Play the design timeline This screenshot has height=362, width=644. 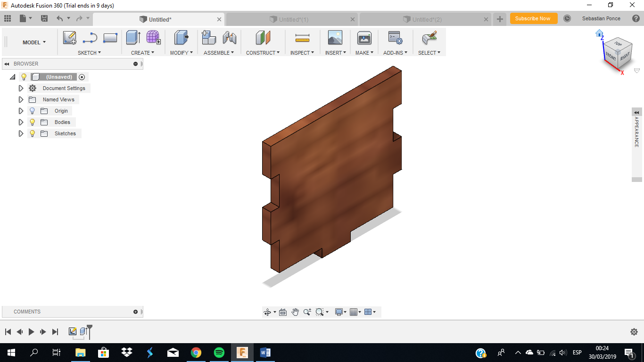[31, 332]
